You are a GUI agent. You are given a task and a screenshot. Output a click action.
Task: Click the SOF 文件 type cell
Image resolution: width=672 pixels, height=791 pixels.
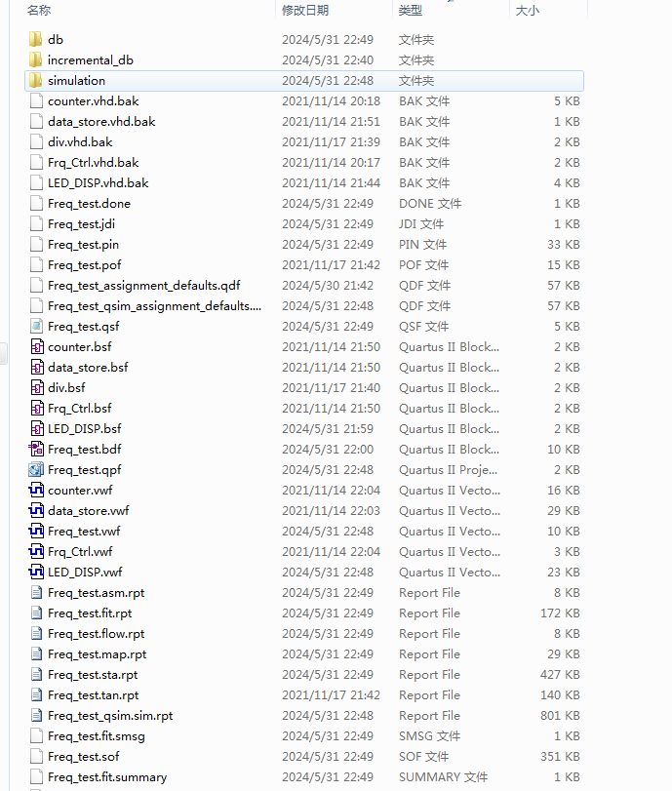point(424,757)
